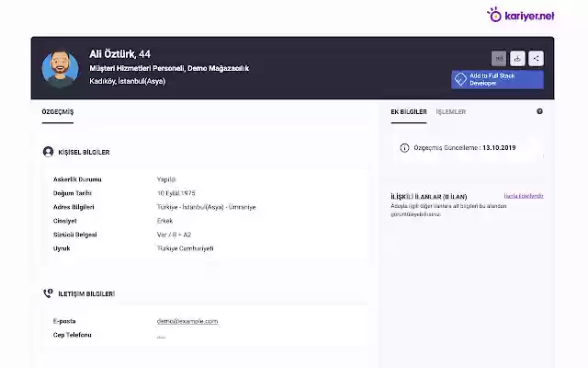The width and height of the screenshot is (588, 368).
Task: Click the birth date 10 Eylül 1975
Action: pos(175,193)
